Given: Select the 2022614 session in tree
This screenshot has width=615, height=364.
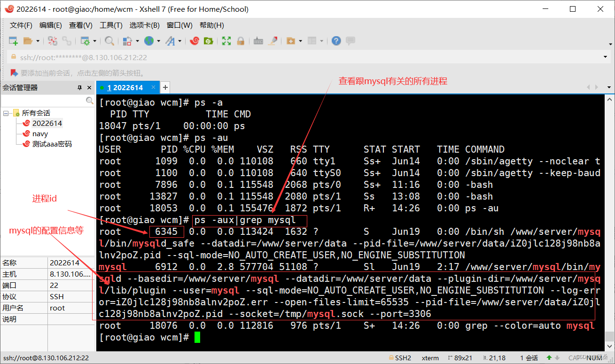Looking at the screenshot, I should (x=47, y=124).
